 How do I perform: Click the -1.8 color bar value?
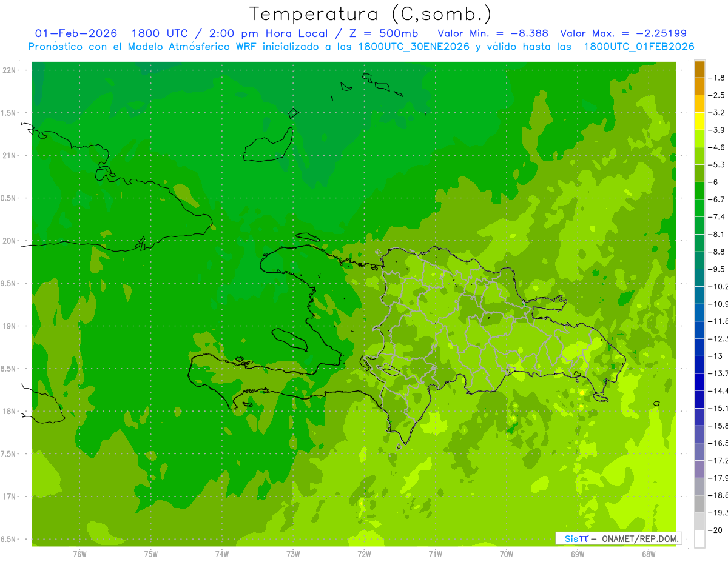pos(716,78)
